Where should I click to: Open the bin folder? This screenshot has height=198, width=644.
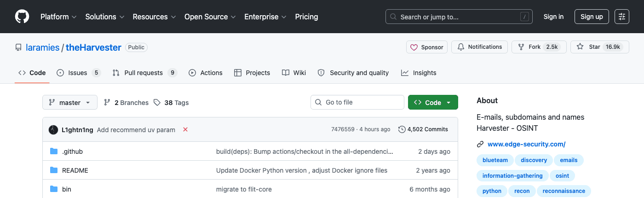pyautogui.click(x=67, y=189)
